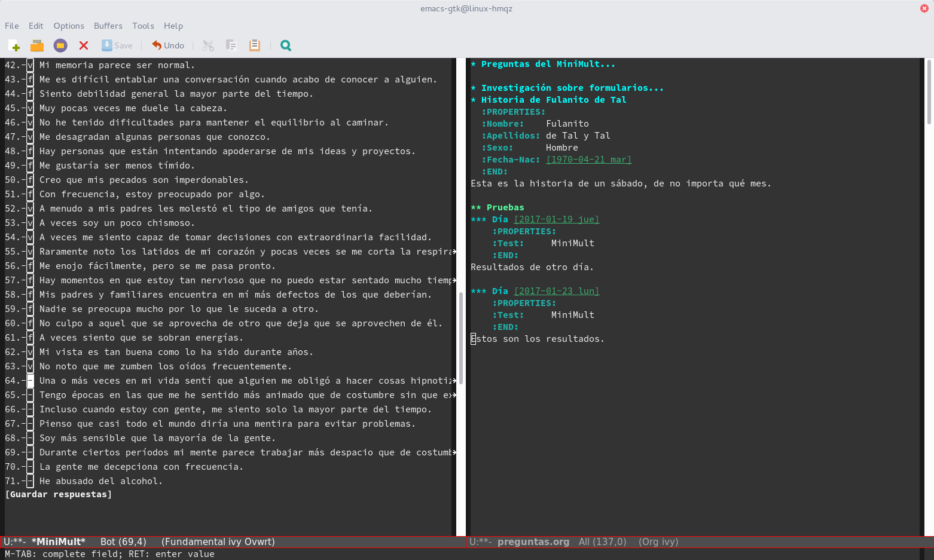Image resolution: width=934 pixels, height=560 pixels.
Task: Click MiniMult Test value under Día 2017-01-23
Action: pos(573,315)
